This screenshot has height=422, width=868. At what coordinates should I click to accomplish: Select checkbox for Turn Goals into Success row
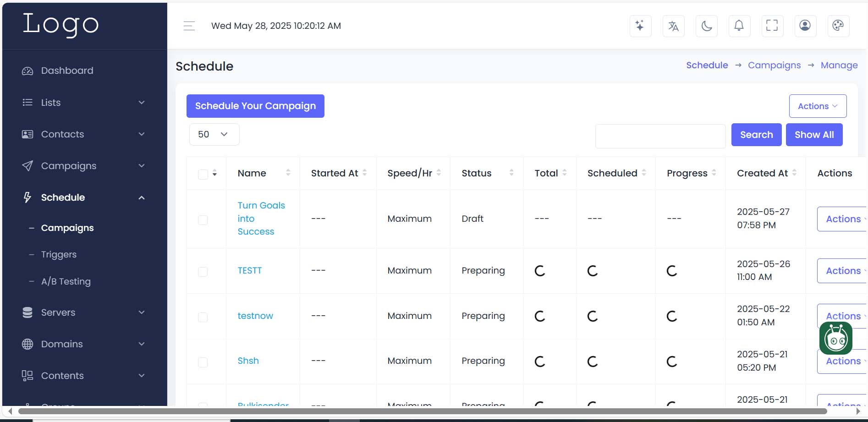point(203,220)
